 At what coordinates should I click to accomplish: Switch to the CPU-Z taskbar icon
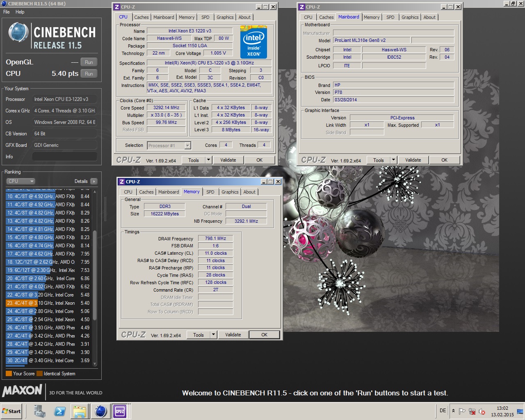[x=120, y=411]
